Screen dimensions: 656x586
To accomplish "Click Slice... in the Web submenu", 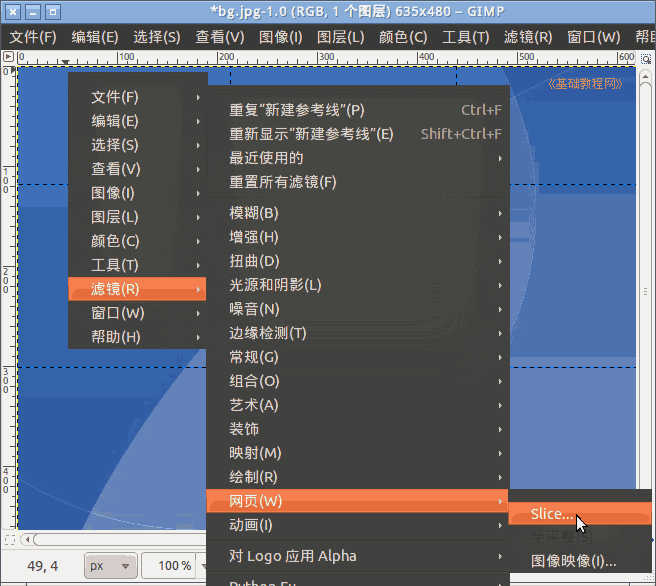I will 552,515.
